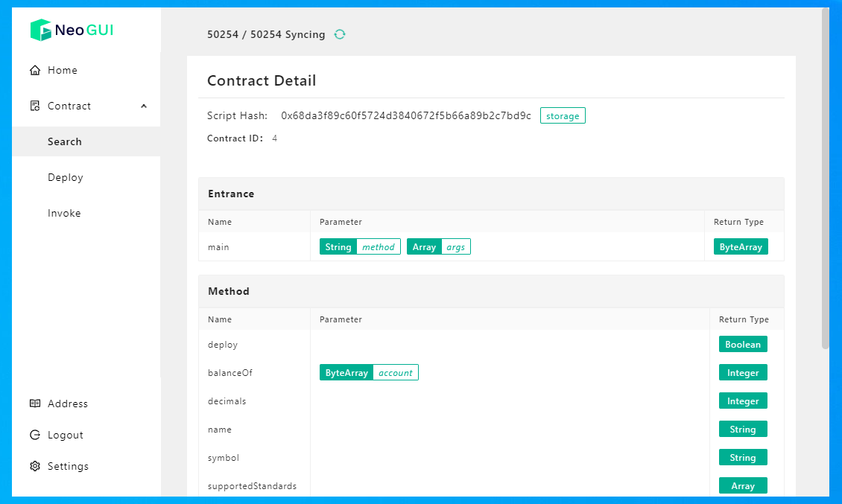Screen dimensions: 842x504
Task: Open contract storage via storage button
Action: [563, 116]
